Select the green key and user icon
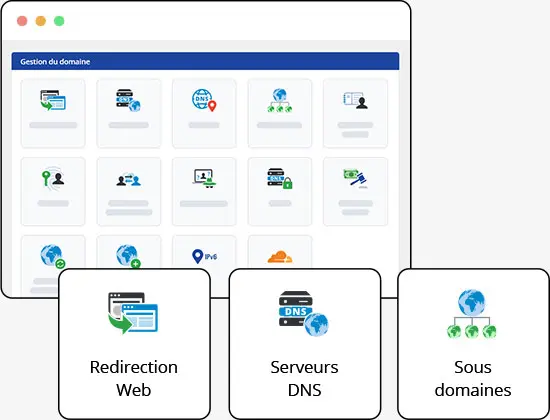The height and width of the screenshot is (420, 550). click(53, 178)
